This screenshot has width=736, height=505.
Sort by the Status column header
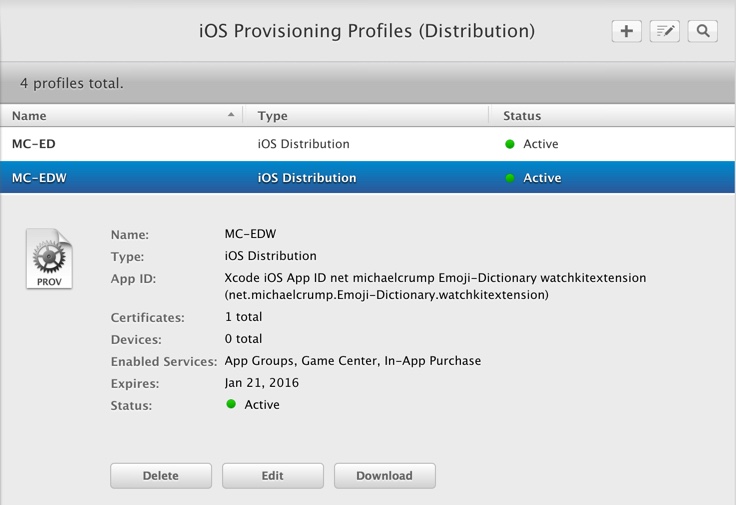pyautogui.click(x=612, y=115)
